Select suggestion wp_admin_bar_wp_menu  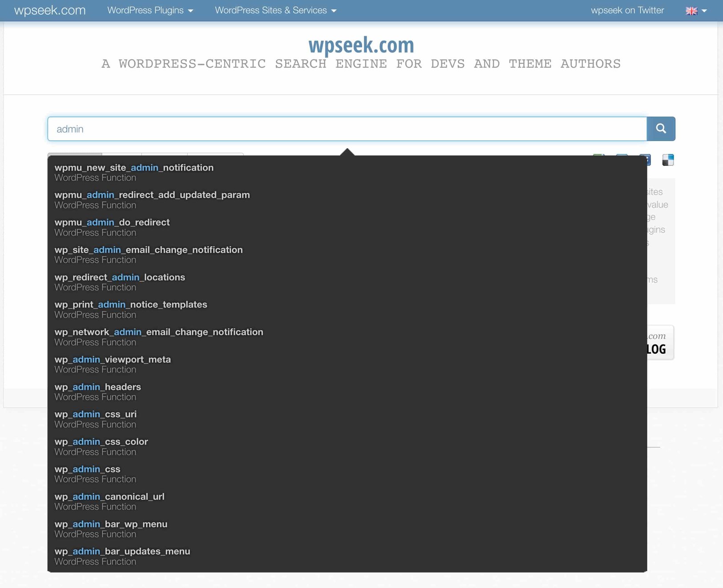click(x=110, y=524)
